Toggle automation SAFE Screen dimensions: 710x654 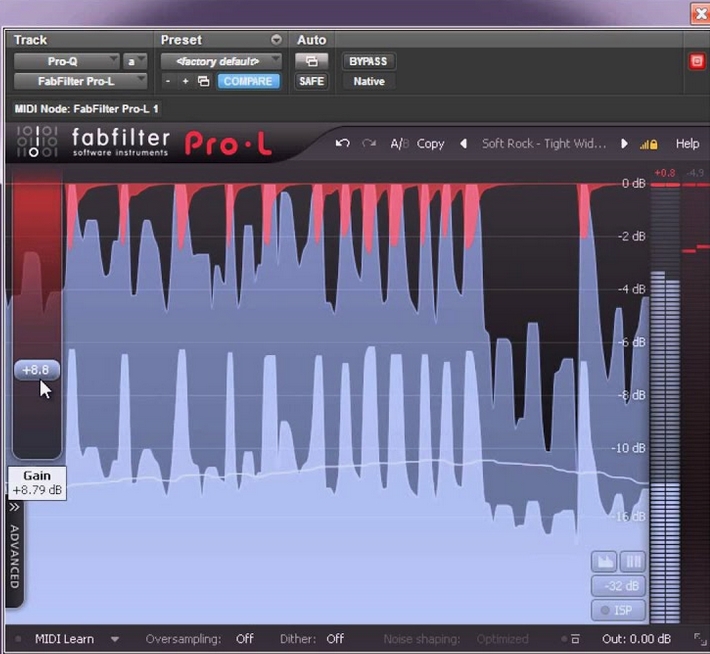pos(312,82)
